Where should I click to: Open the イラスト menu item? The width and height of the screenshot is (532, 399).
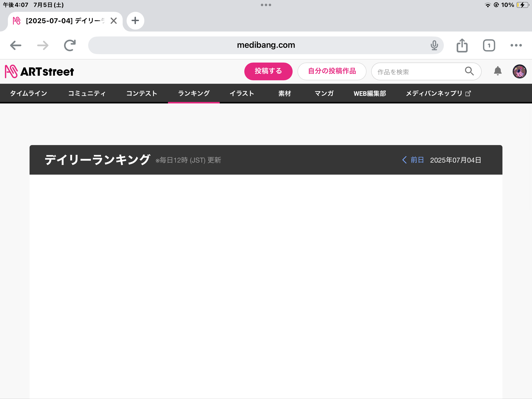coord(242,93)
